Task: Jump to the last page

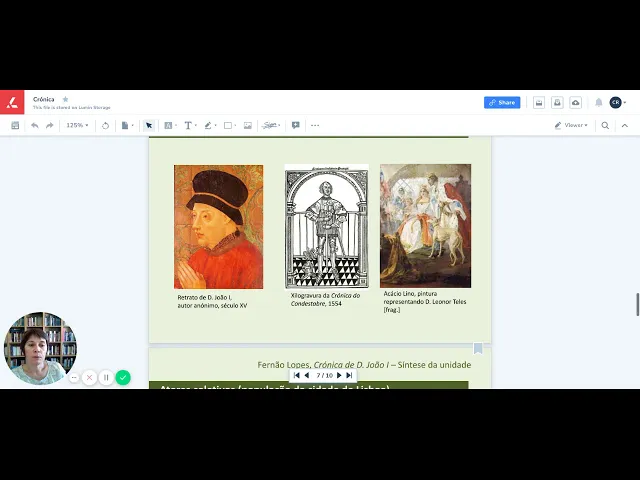Action: click(x=349, y=375)
